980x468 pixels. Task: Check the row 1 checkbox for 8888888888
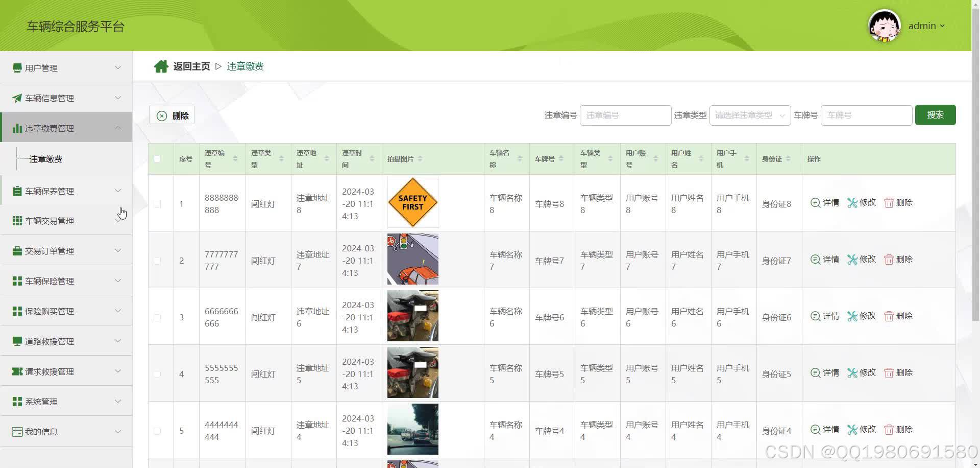click(x=157, y=204)
